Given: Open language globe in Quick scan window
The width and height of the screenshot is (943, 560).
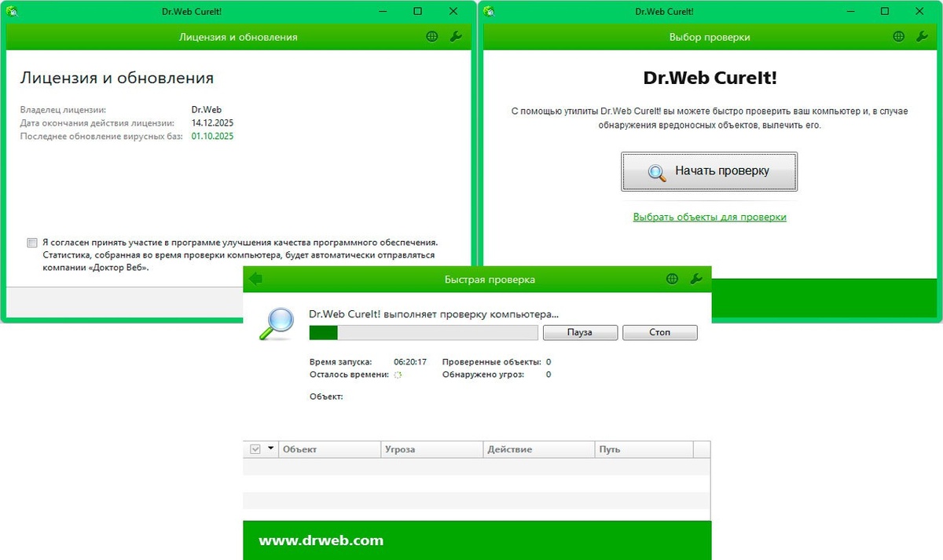Looking at the screenshot, I should pos(672,279).
